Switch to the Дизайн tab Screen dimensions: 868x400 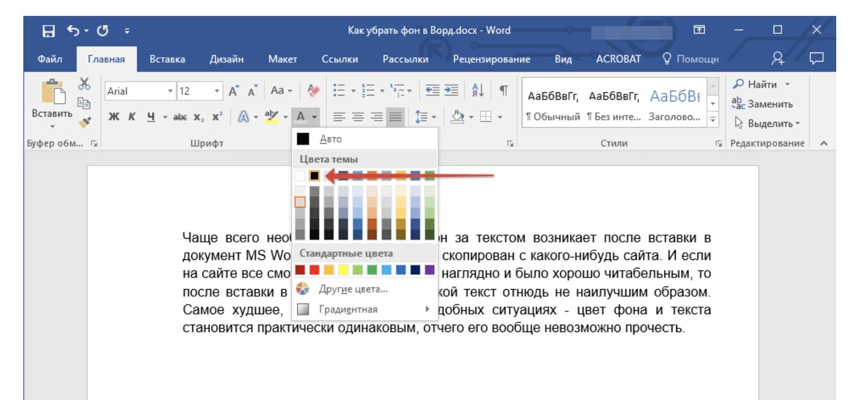[226, 59]
